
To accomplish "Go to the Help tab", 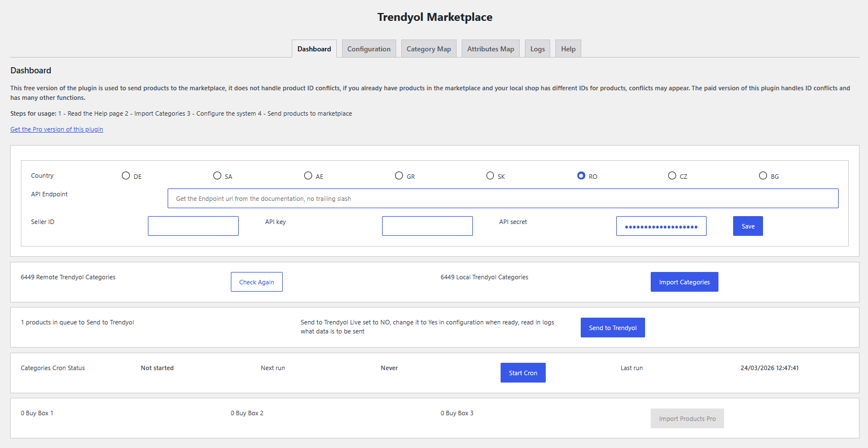I will tap(568, 49).
